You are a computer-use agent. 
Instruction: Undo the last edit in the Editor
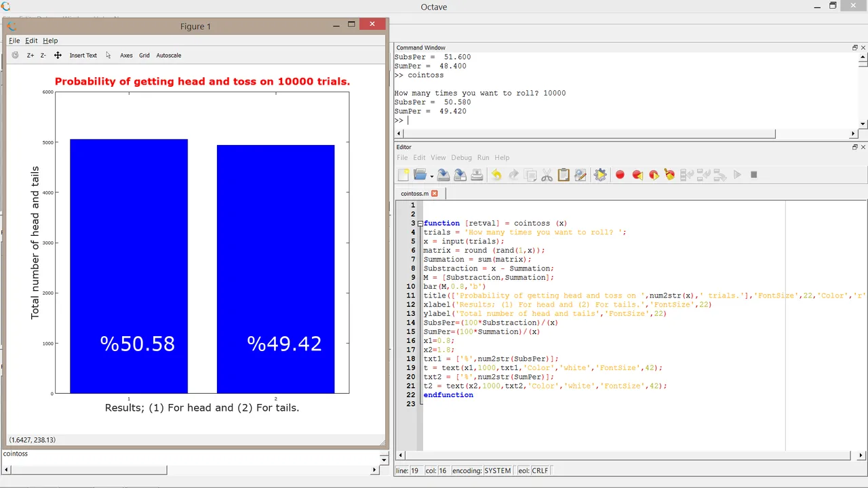496,175
